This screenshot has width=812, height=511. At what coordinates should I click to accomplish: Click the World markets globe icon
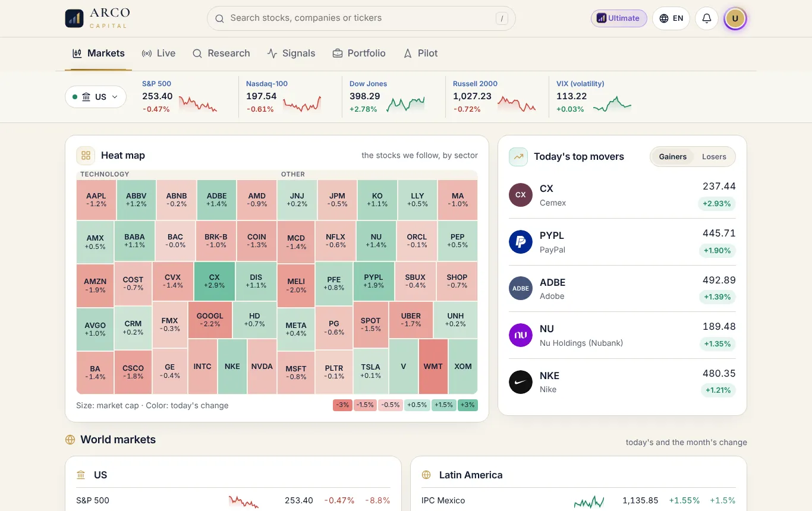70,440
